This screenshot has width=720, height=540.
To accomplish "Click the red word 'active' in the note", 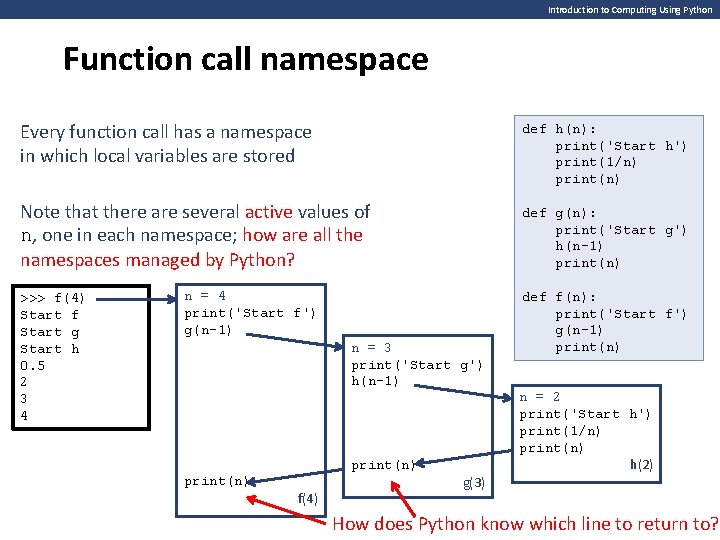I will tap(269, 212).
